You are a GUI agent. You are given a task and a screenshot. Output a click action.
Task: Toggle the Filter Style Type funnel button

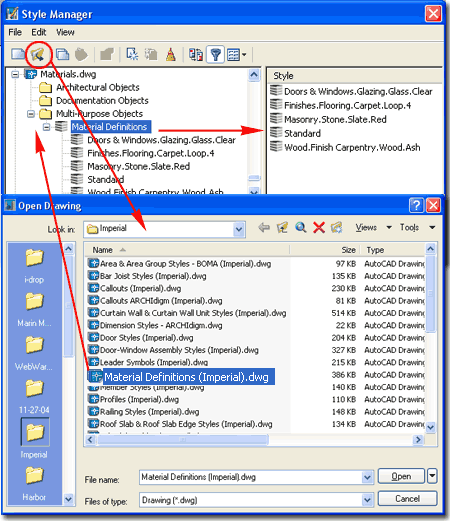pos(215,54)
